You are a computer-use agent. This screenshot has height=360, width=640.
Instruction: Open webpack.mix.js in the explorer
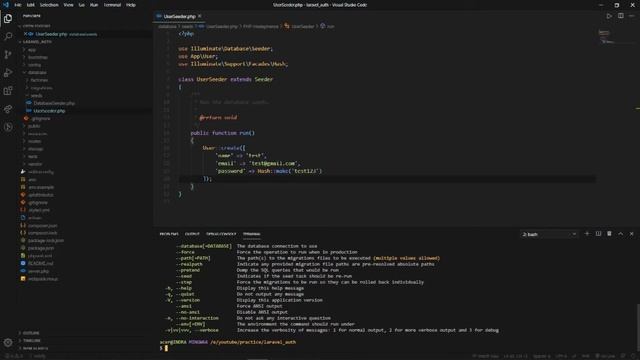[x=43, y=279]
